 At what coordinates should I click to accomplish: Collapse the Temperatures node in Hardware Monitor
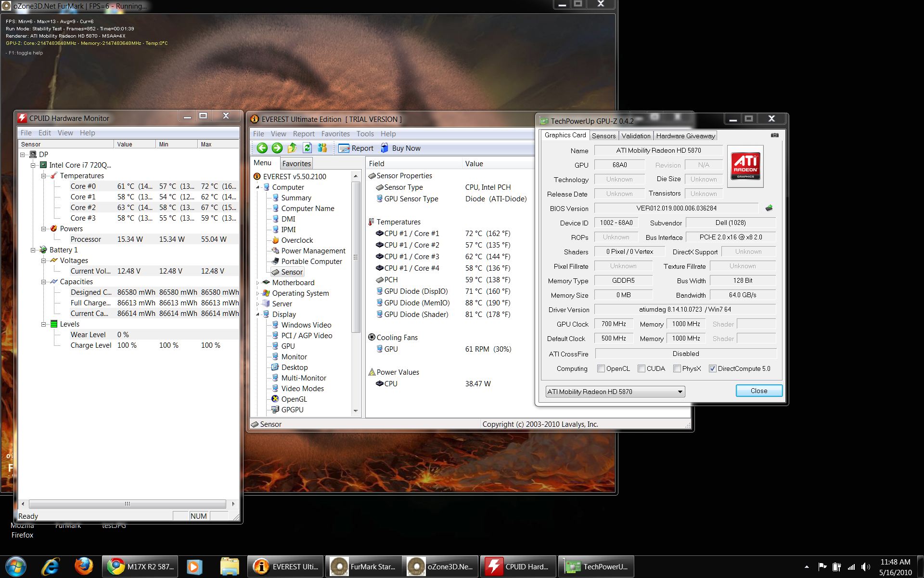point(44,176)
